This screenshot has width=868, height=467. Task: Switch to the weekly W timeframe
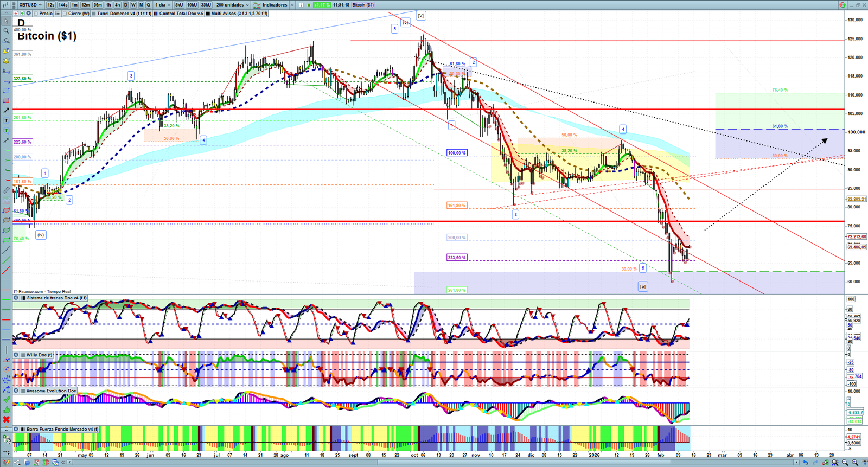pos(133,5)
